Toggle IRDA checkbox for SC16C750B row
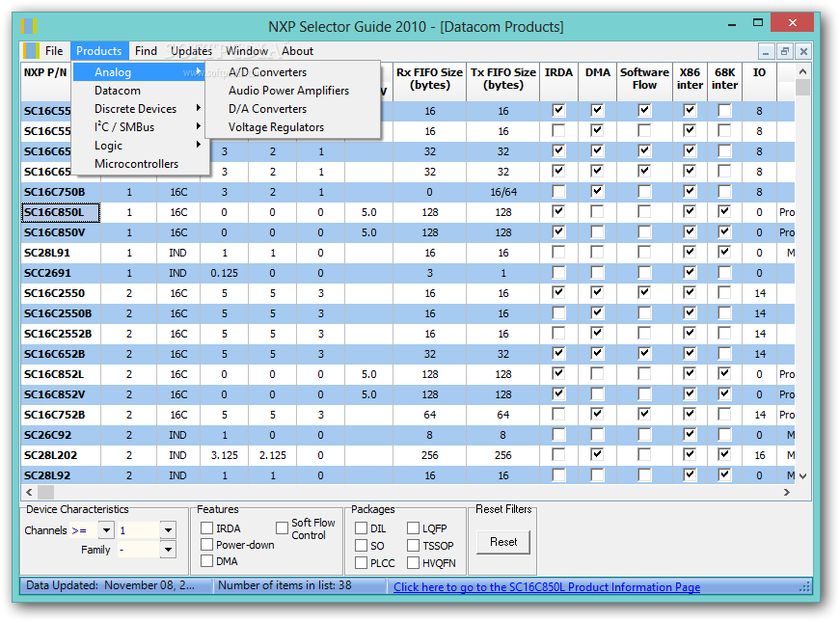The width and height of the screenshot is (840, 622). click(x=558, y=191)
